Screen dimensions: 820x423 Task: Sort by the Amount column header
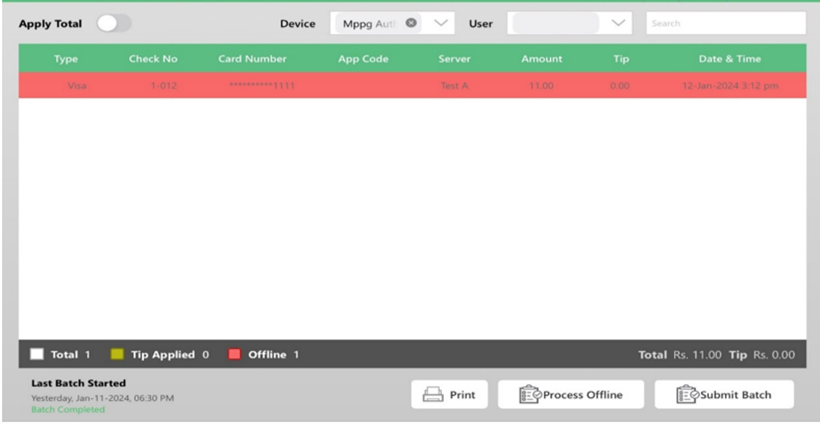point(541,59)
